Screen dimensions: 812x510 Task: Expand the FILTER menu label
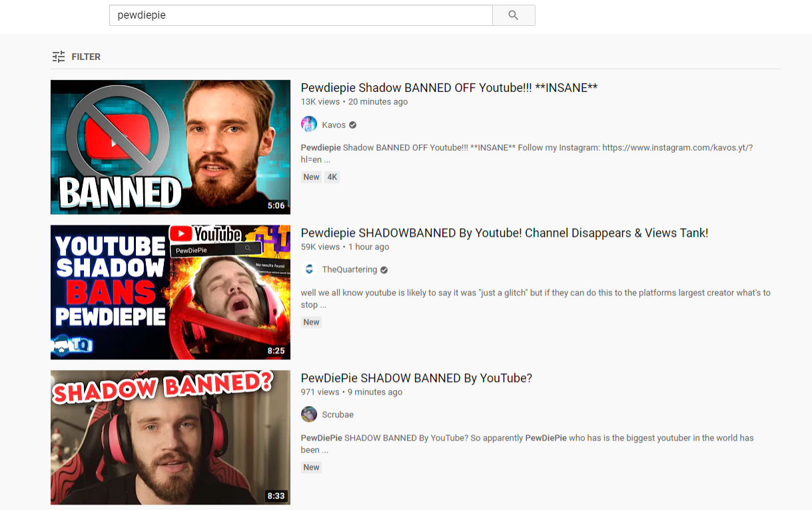pos(86,57)
